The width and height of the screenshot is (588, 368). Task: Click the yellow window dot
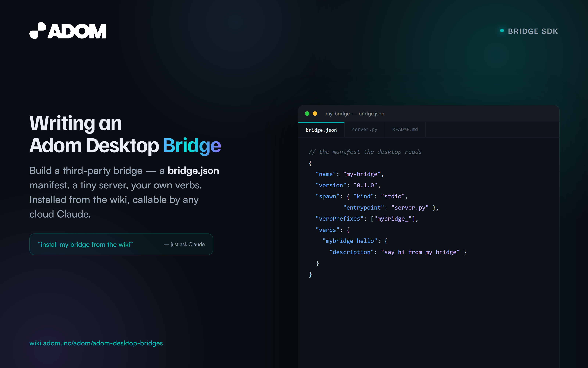[x=315, y=114]
